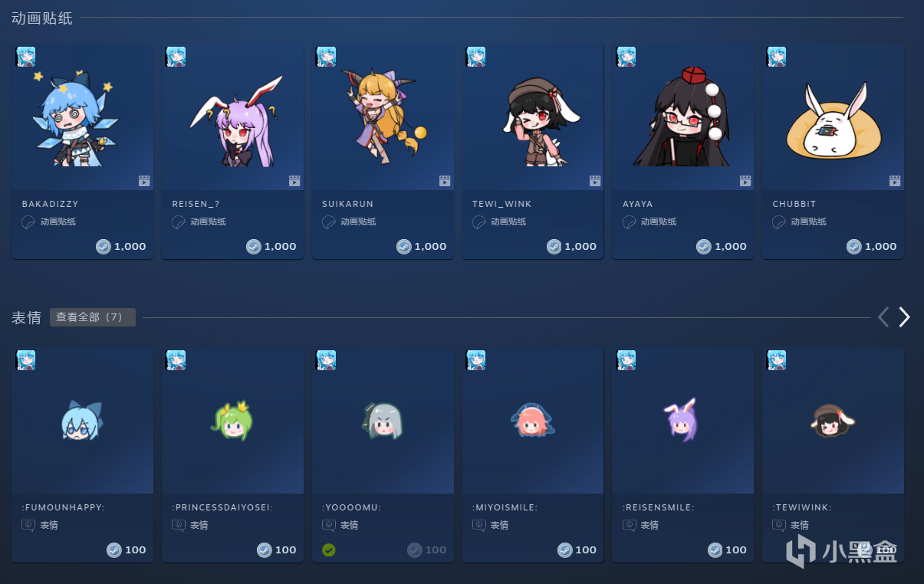
Task: Click the Steam points coin on BAKADIZZY
Action: 103,246
